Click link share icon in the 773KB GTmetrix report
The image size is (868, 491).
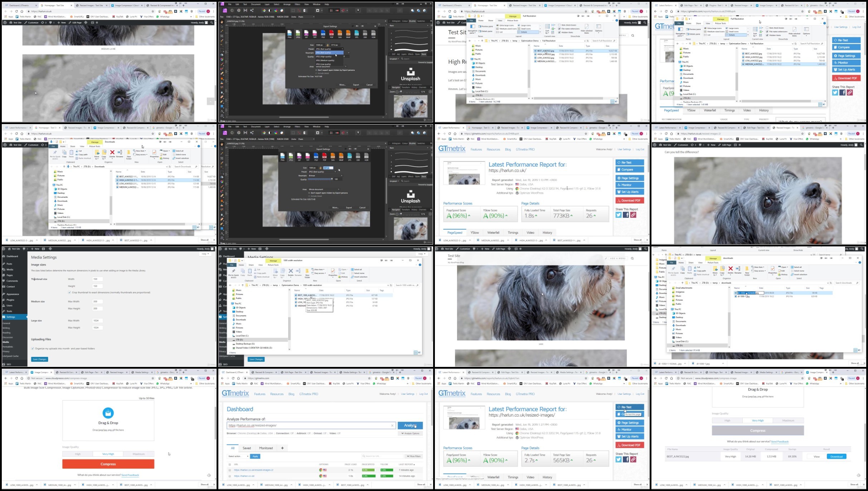click(633, 215)
